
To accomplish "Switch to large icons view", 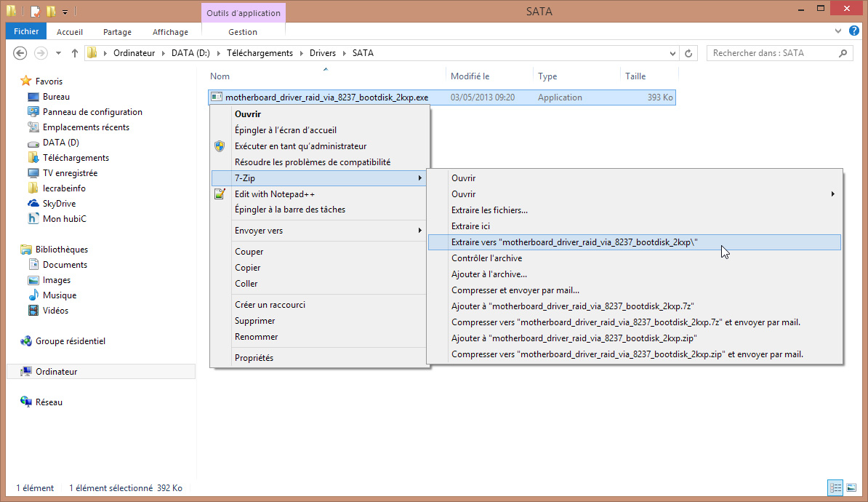I will [851, 487].
